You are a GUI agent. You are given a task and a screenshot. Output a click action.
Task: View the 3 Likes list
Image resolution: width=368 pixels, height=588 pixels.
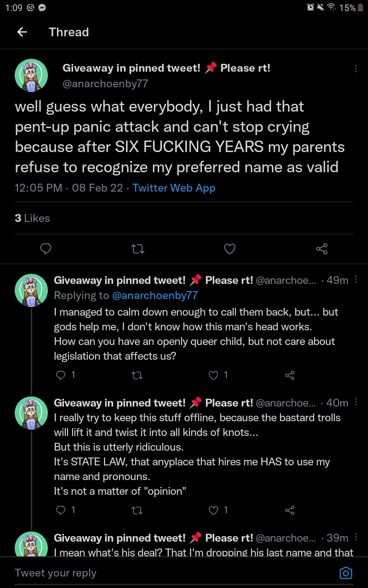tap(32, 218)
